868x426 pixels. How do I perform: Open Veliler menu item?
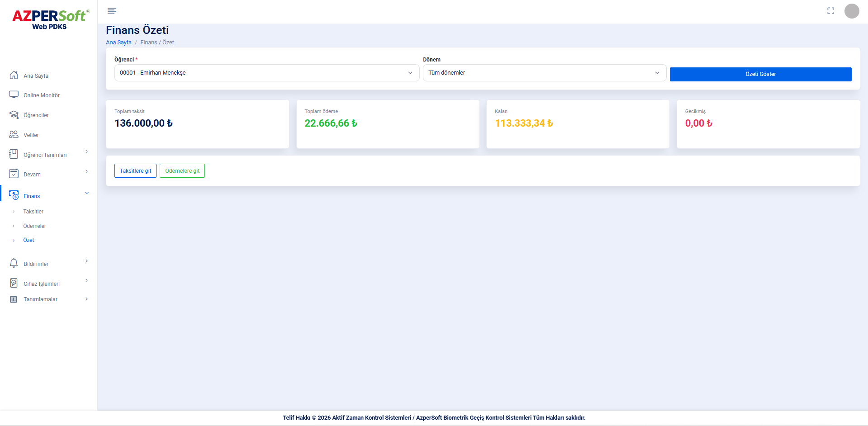31,135
